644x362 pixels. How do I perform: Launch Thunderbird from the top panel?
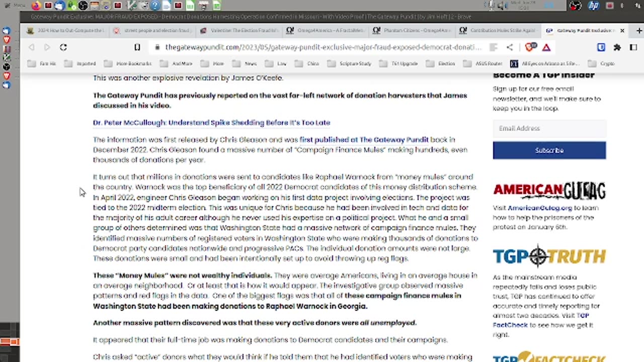pyautogui.click(x=59, y=6)
